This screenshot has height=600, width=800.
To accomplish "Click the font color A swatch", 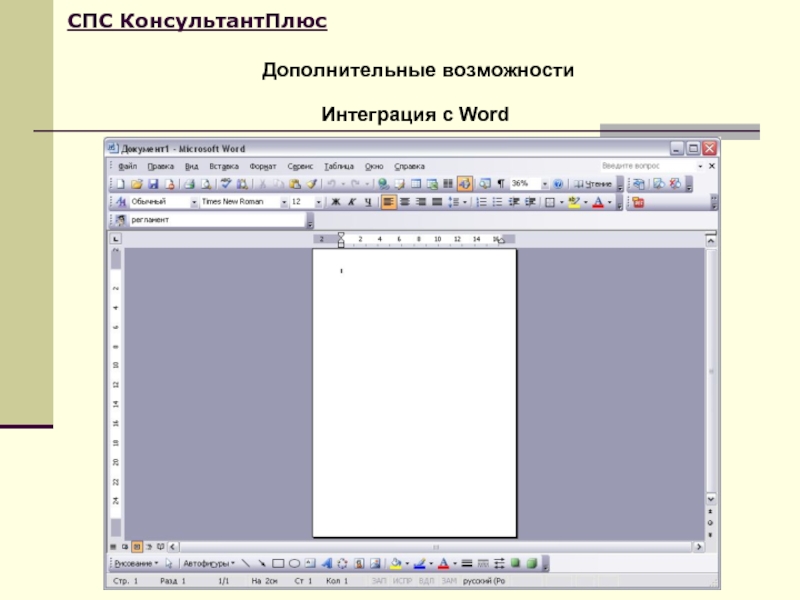I will 597,202.
